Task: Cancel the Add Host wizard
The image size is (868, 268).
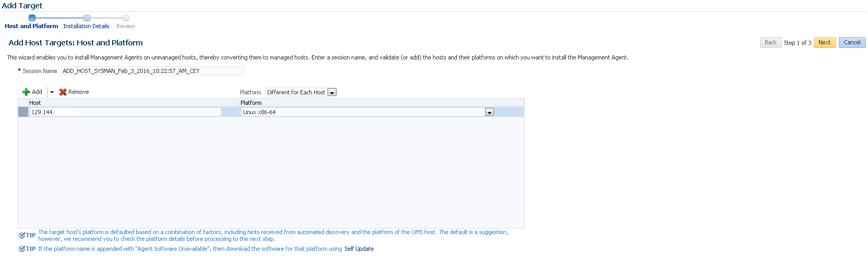Action: (852, 43)
